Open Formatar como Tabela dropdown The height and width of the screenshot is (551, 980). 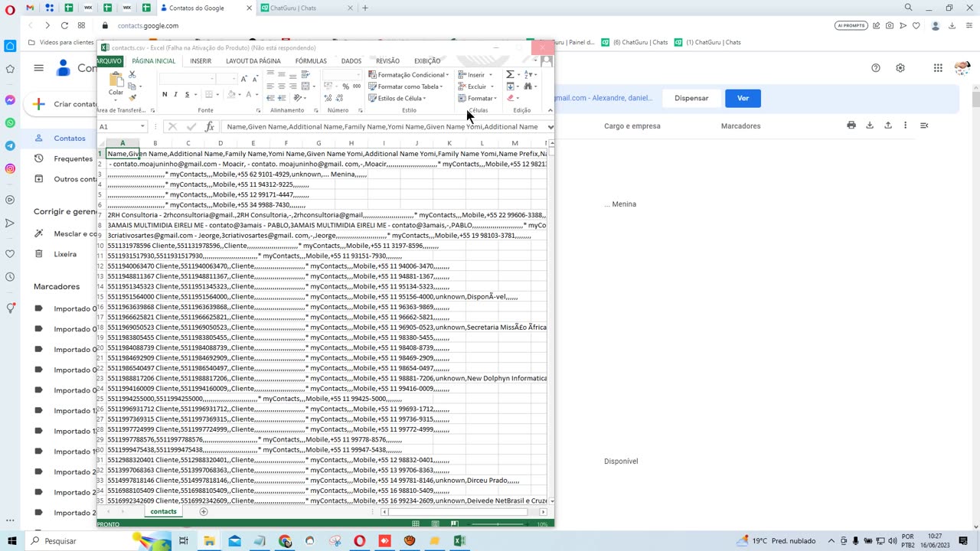pos(407,86)
